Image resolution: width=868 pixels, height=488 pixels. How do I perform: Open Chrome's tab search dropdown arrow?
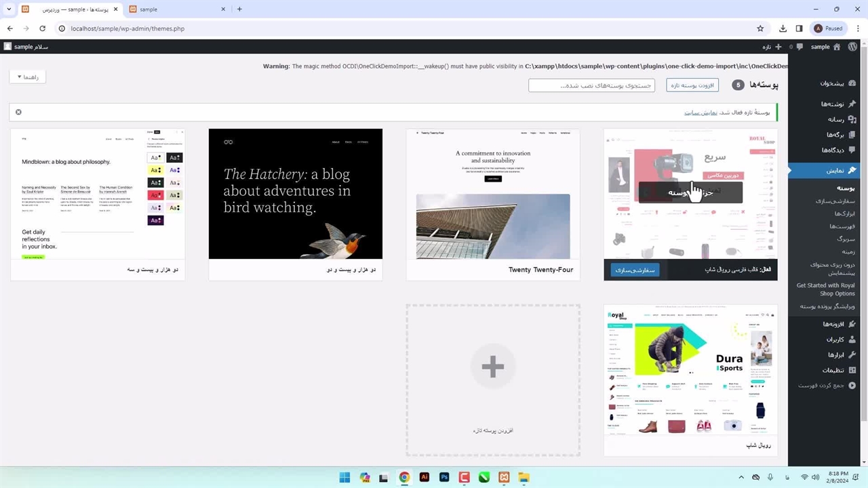point(9,9)
